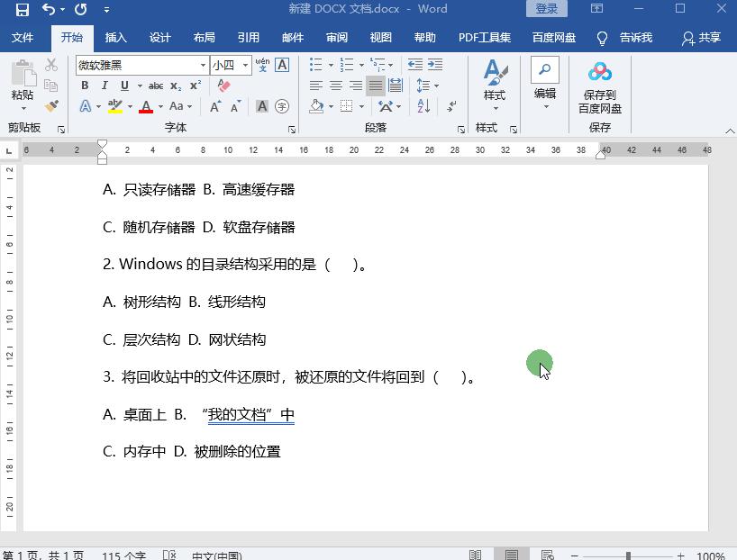Toggle the center alignment button
737x560 pixels.
coord(334,86)
